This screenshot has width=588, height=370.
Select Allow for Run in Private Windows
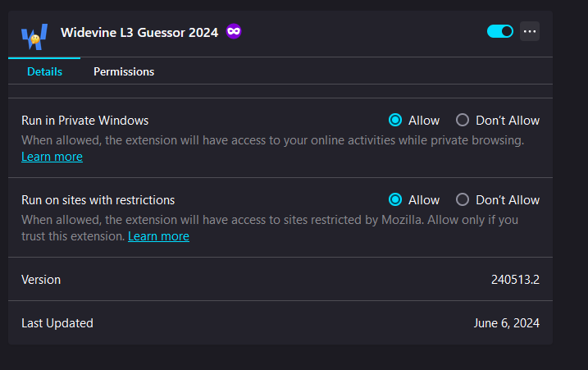click(x=396, y=121)
